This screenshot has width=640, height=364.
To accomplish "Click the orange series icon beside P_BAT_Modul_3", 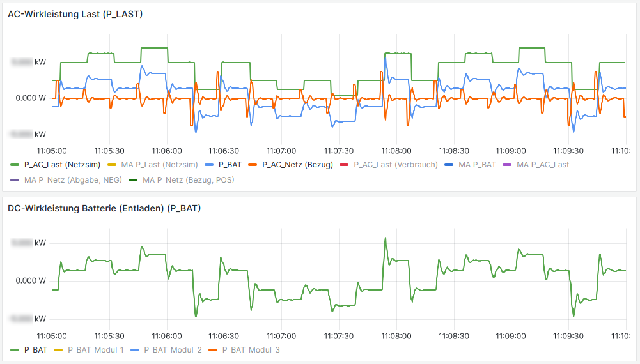I will [x=214, y=350].
